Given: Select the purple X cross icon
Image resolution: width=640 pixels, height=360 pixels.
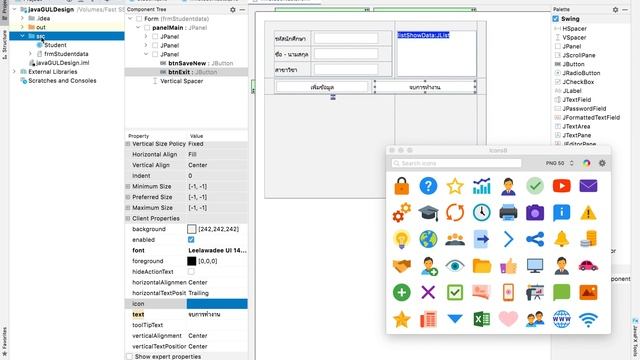Looking at the screenshot, I should 428,292.
